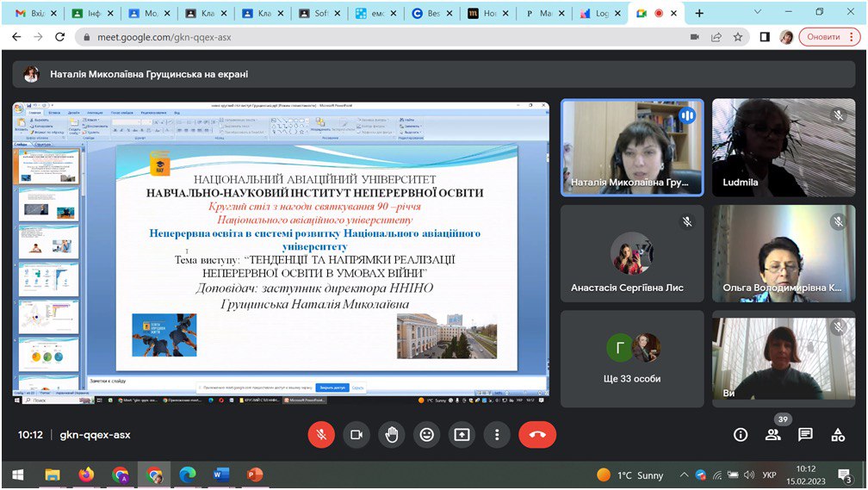Bookmark this page with the star icon
The width and height of the screenshot is (868, 490).
click(x=738, y=37)
